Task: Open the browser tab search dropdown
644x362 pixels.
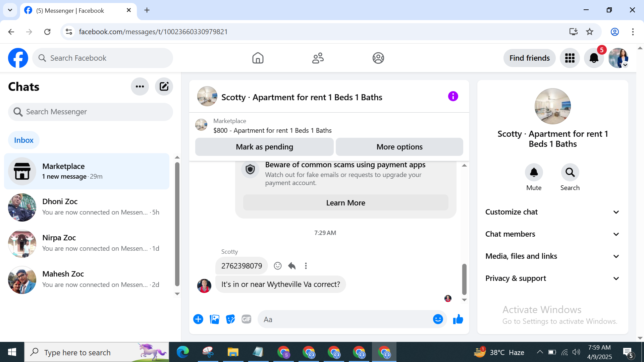Action: click(10, 10)
